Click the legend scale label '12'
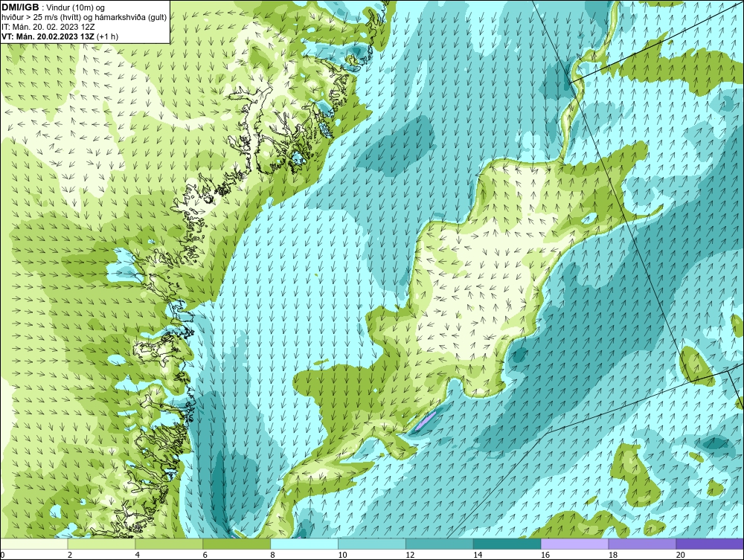This screenshot has width=744, height=560. 410,555
